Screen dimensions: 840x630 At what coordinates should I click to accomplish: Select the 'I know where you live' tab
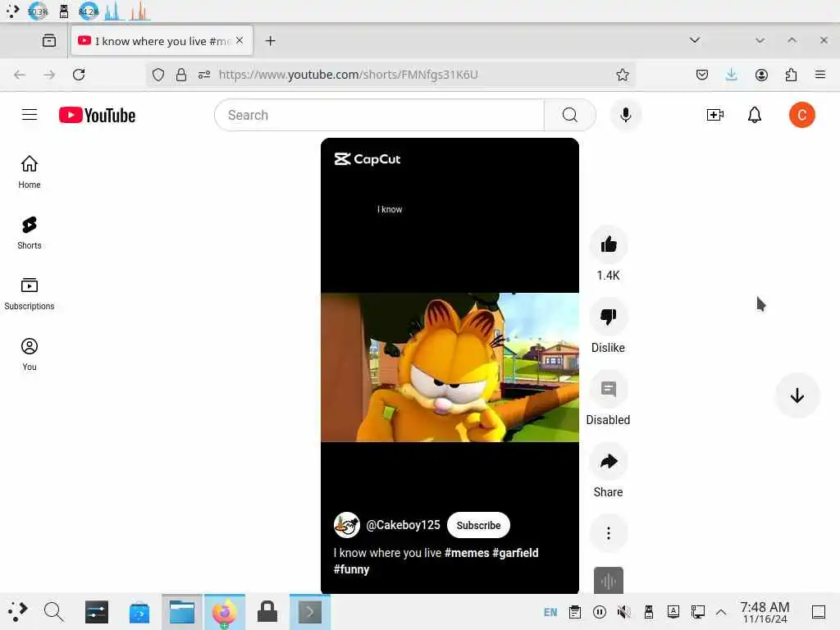[162, 41]
